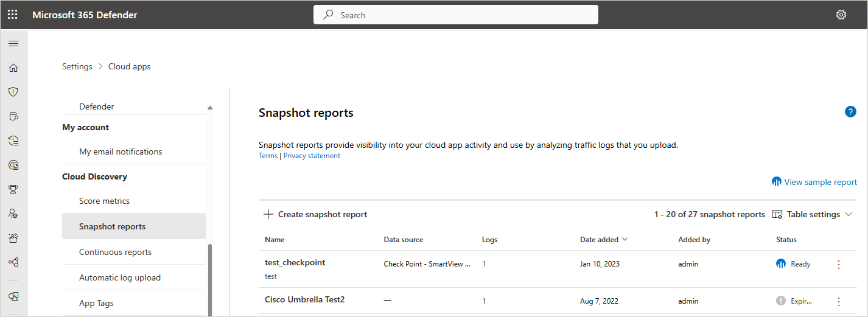Select Continuous reports in settings menu
Viewport: 868px width, 317px height.
click(x=115, y=252)
